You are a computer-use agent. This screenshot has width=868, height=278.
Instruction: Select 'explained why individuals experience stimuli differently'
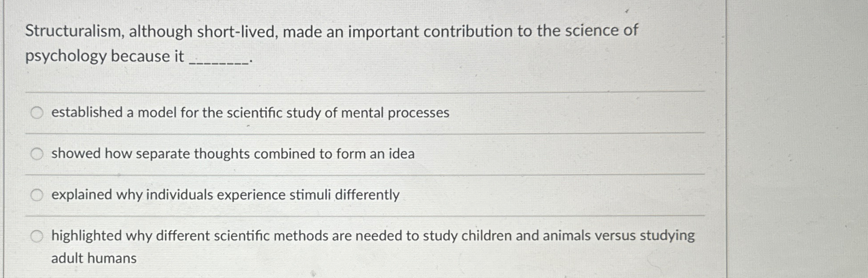coord(38,194)
